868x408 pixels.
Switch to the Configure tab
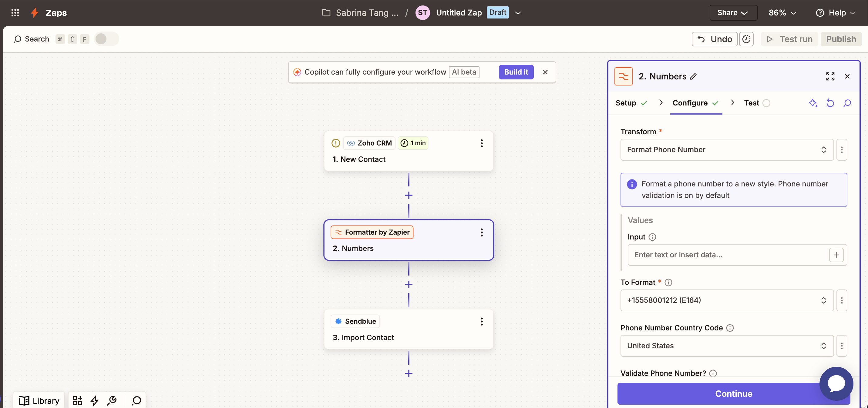(695, 103)
